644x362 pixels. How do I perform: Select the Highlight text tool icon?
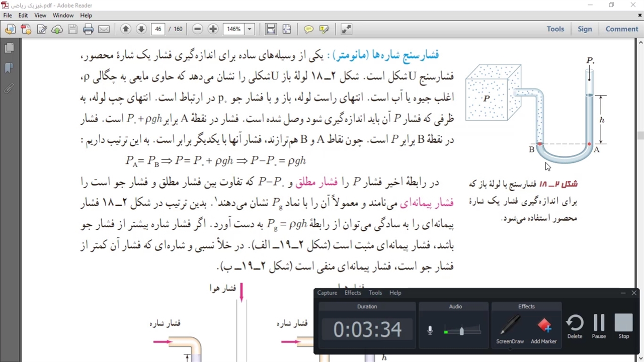(324, 29)
